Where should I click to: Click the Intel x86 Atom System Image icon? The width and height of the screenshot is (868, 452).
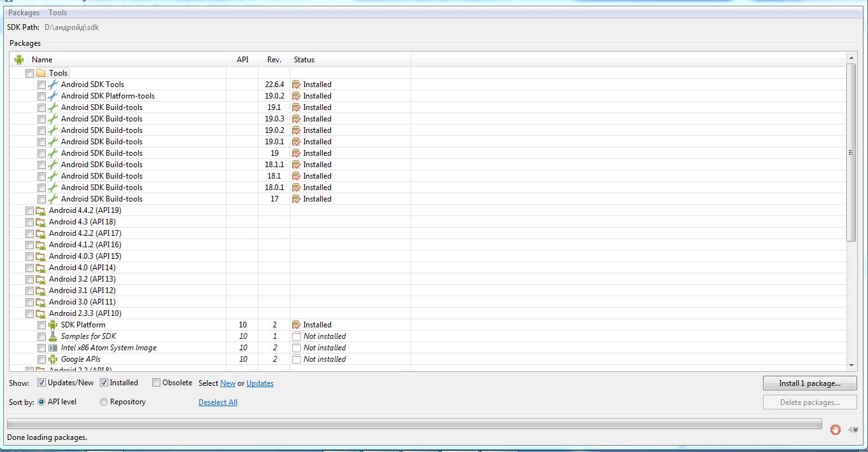point(53,348)
